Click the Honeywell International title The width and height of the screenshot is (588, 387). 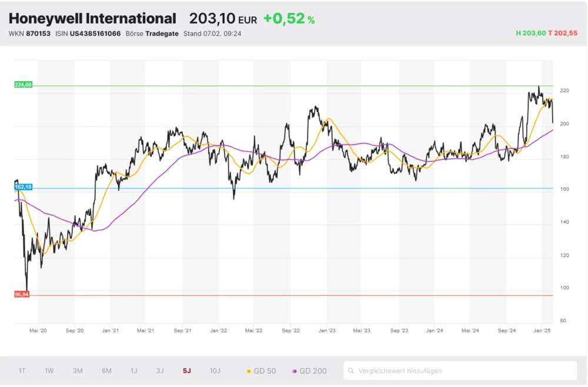pos(92,19)
